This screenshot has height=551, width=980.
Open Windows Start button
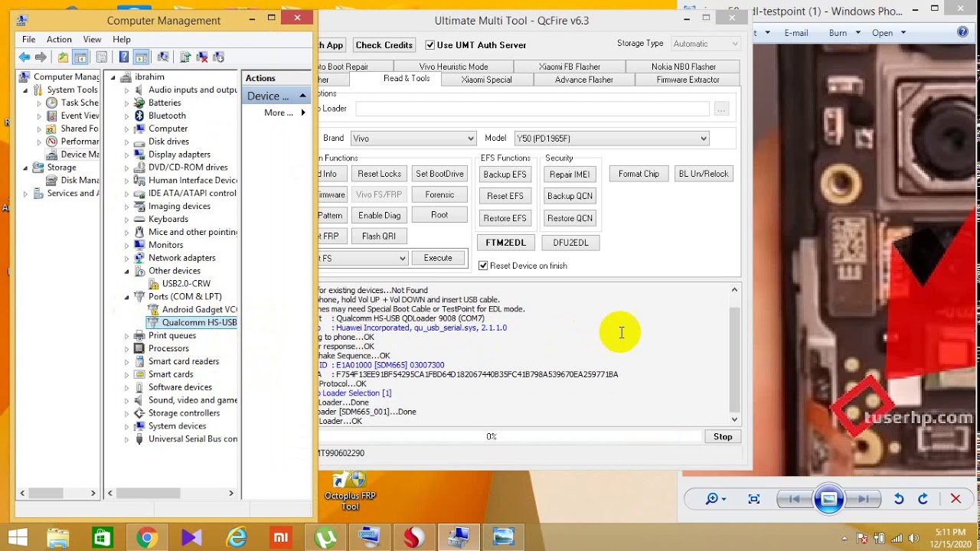(x=18, y=537)
